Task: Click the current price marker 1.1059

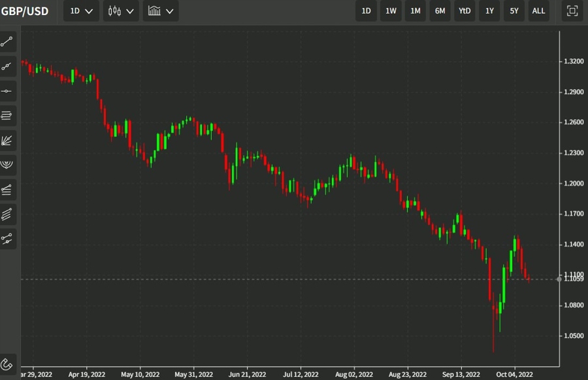Action: (x=574, y=279)
